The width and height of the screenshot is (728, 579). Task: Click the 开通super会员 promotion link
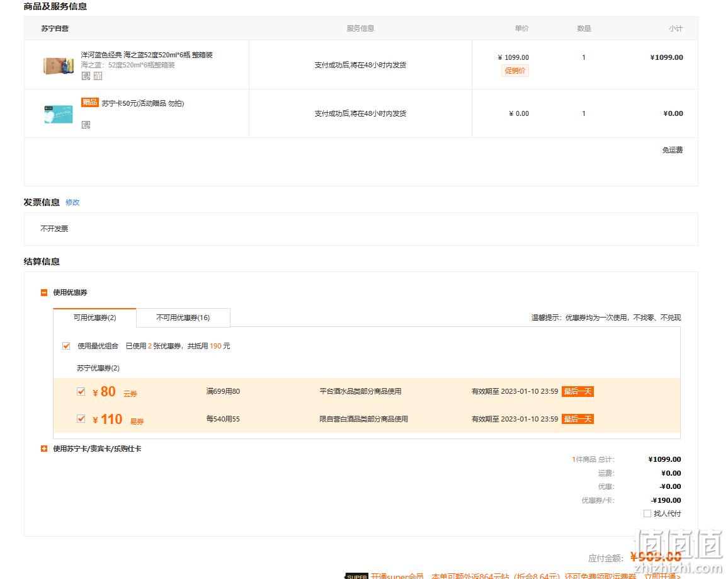397,576
